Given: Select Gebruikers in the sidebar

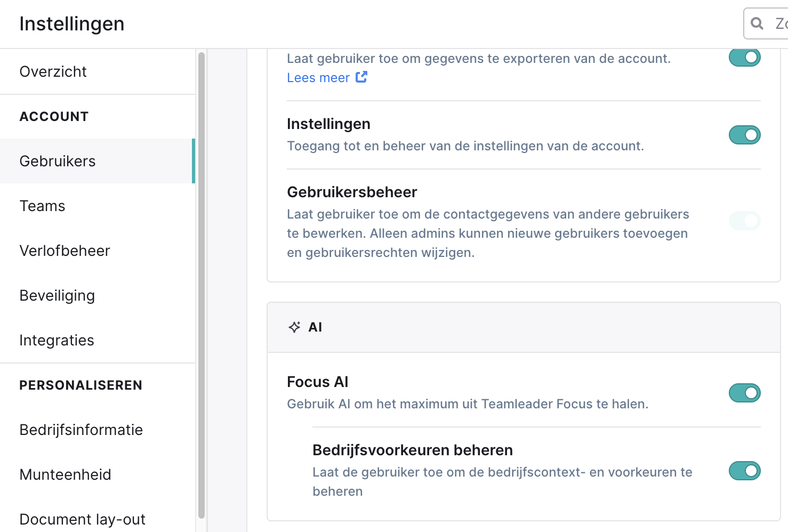Looking at the screenshot, I should pyautogui.click(x=98, y=161).
